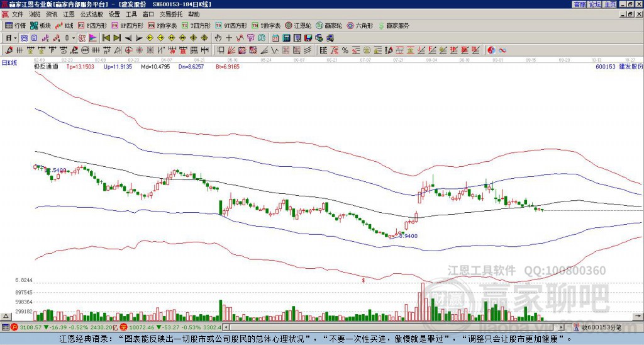The width and height of the screenshot is (644, 345).
Task: Step chart left with black arrow
Action: [x=128, y=38]
